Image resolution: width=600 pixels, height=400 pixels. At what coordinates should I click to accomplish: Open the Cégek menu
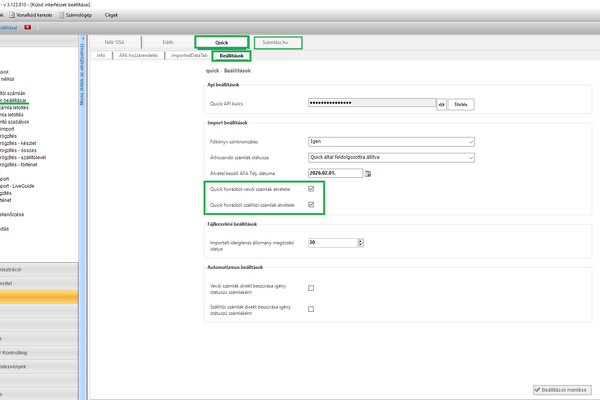tap(111, 15)
